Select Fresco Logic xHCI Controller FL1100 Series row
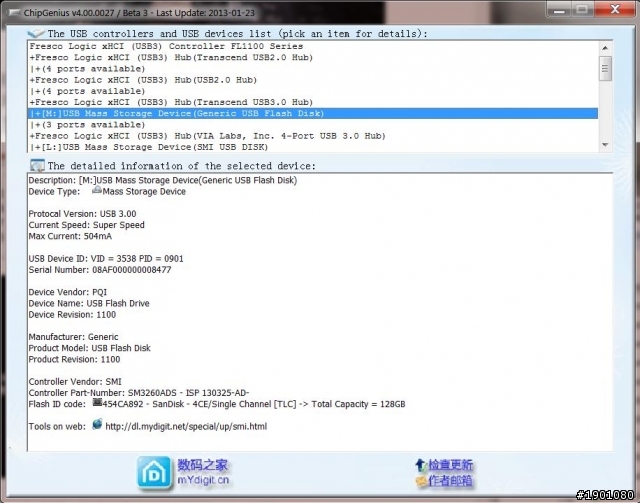This screenshot has height=503, width=640. coord(313,46)
